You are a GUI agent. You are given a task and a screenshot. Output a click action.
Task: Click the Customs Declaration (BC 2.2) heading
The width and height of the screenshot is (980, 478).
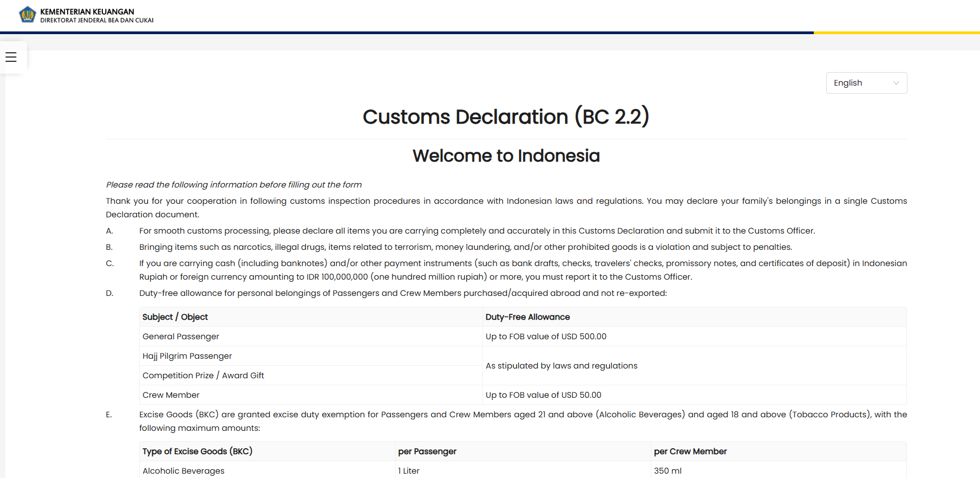point(506,117)
